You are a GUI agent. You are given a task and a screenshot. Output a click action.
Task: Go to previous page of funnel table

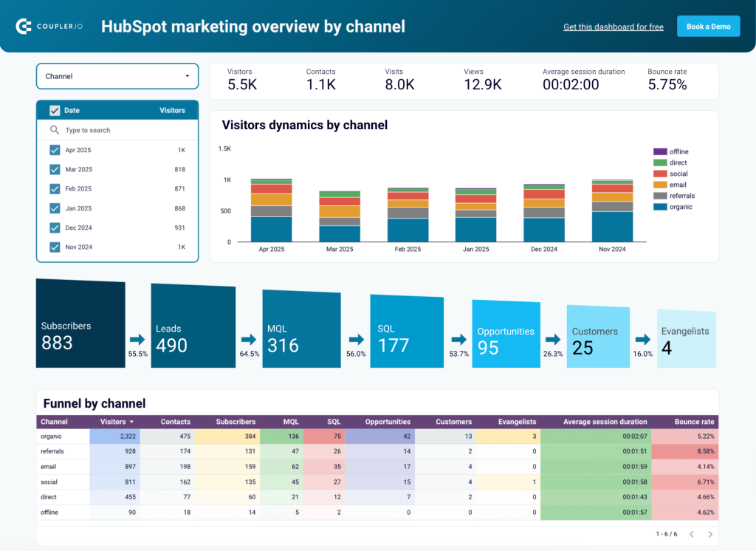(x=692, y=534)
